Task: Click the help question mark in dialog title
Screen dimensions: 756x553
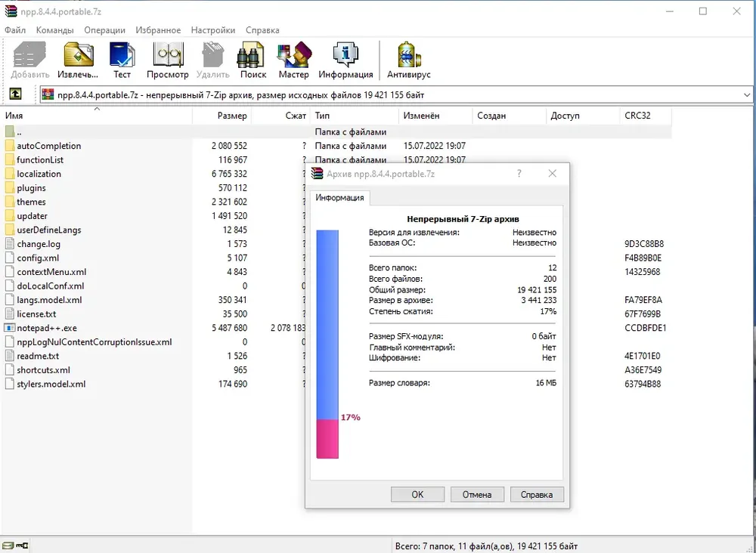Action: [x=519, y=174]
